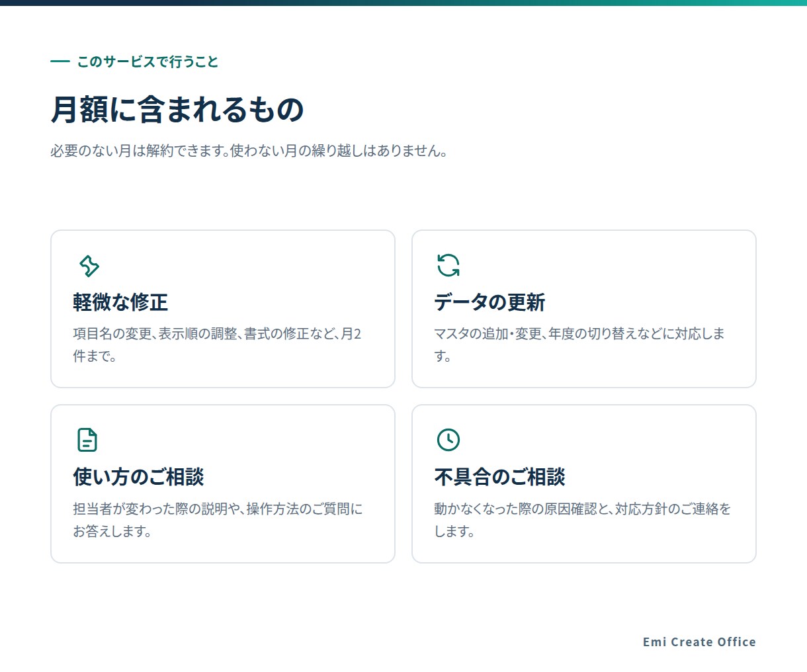Viewport: 807px width, 672px height.
Task: Click description text マスタの追加・変更
Action: point(579,345)
